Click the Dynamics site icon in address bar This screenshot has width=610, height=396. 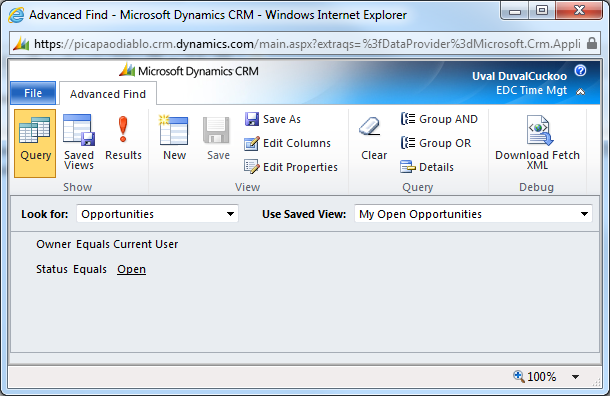(x=21, y=43)
